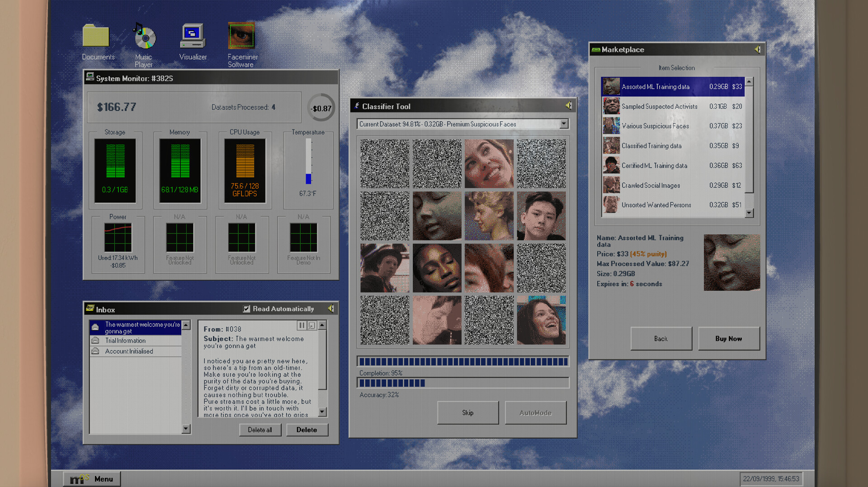
Task: Select the laughing woman thumbnail in the grid
Action: click(541, 319)
